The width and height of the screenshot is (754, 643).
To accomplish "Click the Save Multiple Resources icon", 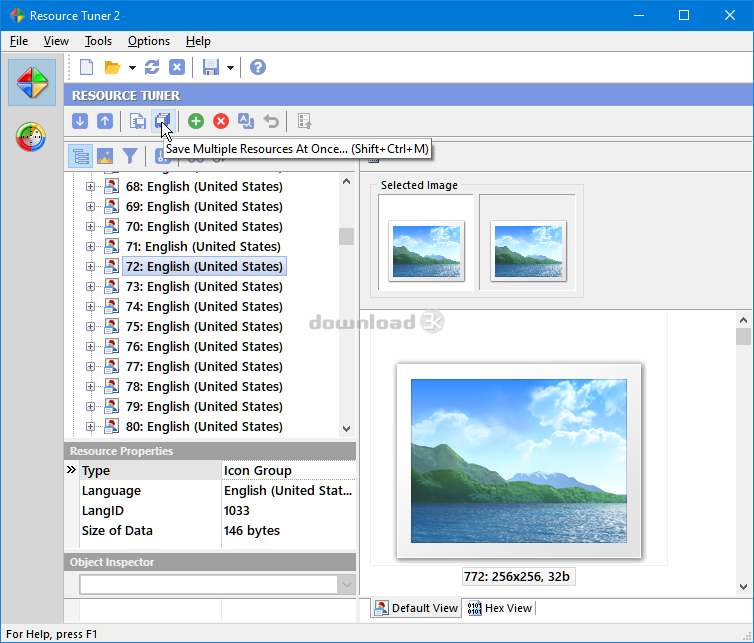I will point(163,121).
